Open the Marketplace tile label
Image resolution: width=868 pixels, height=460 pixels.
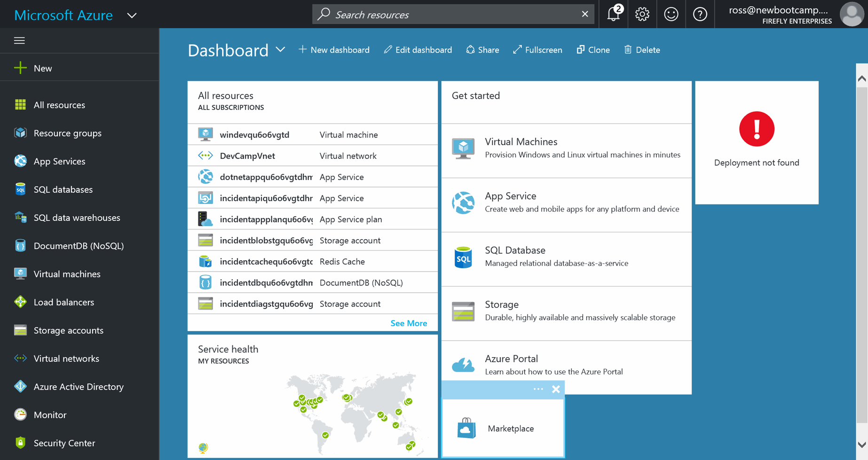(511, 429)
